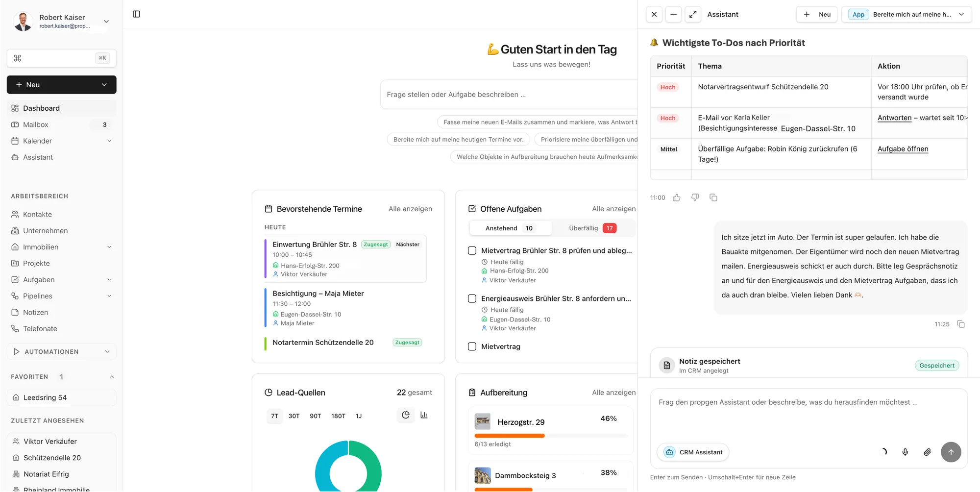
Task: Start voice input with the microphone icon
Action: pos(905,452)
